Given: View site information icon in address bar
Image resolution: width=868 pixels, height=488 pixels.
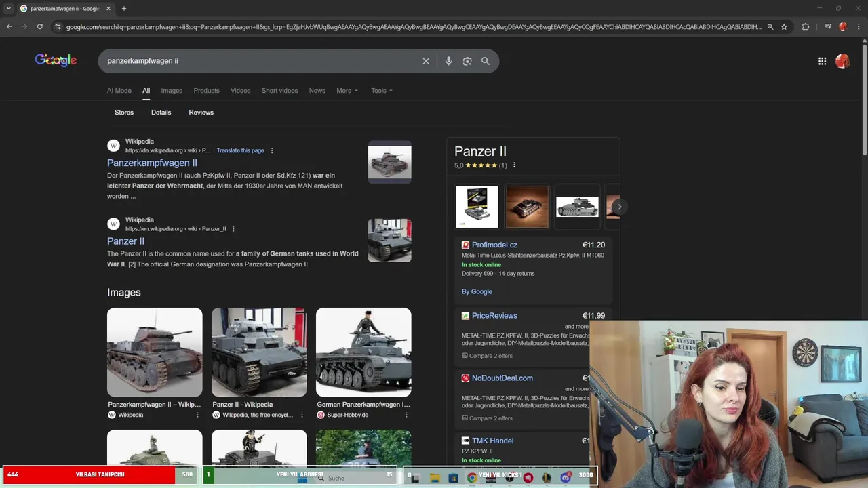Looking at the screenshot, I should [58, 26].
